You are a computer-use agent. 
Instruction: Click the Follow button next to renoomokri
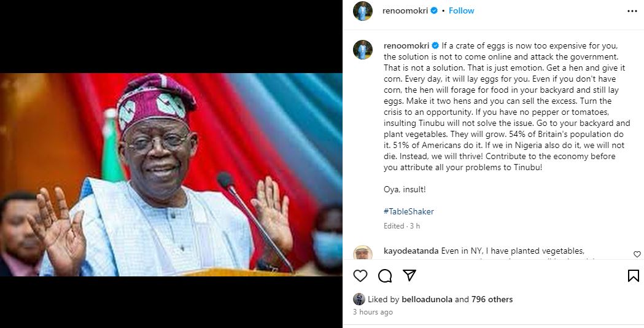(x=461, y=11)
